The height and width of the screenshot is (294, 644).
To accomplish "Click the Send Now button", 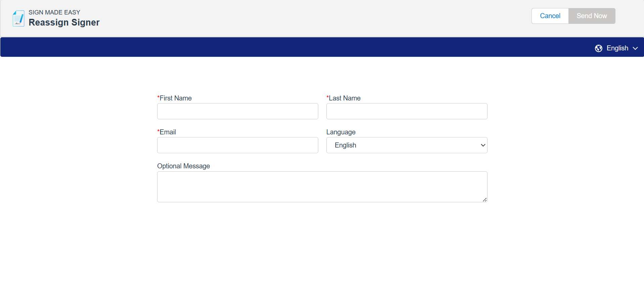I will pyautogui.click(x=592, y=16).
